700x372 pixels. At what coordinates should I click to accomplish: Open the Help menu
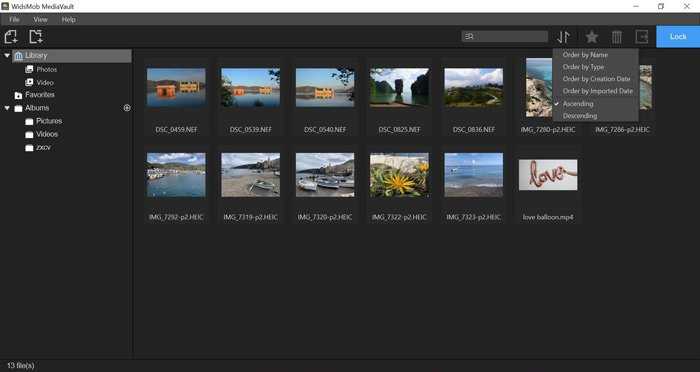pos(68,20)
